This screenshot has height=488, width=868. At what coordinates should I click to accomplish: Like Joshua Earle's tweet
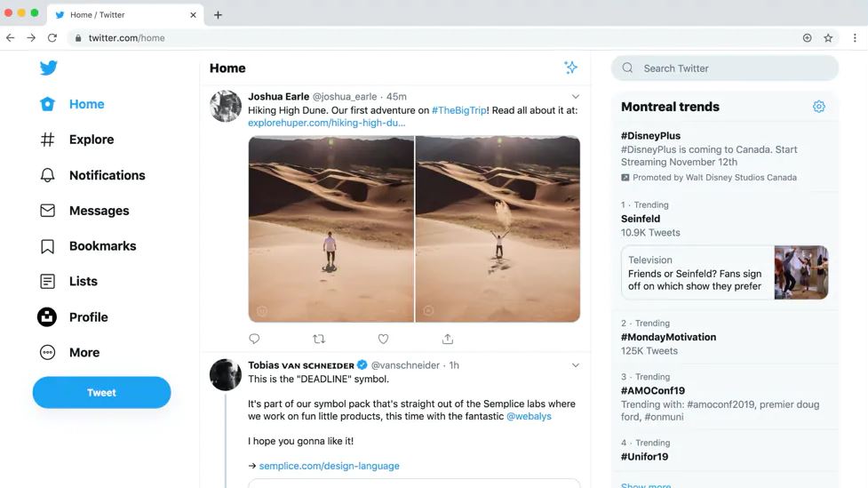pos(383,339)
